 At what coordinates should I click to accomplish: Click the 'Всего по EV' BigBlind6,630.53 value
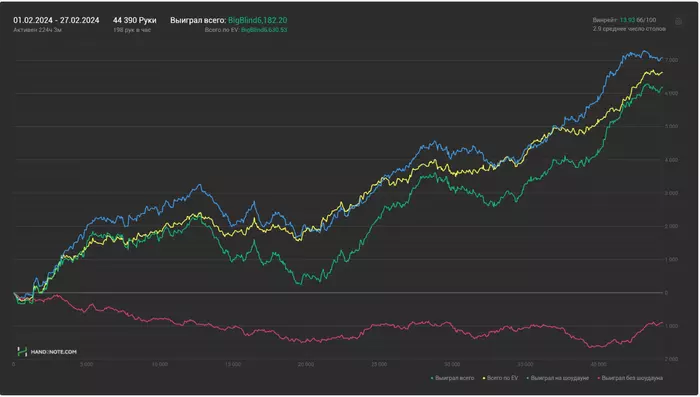click(264, 30)
